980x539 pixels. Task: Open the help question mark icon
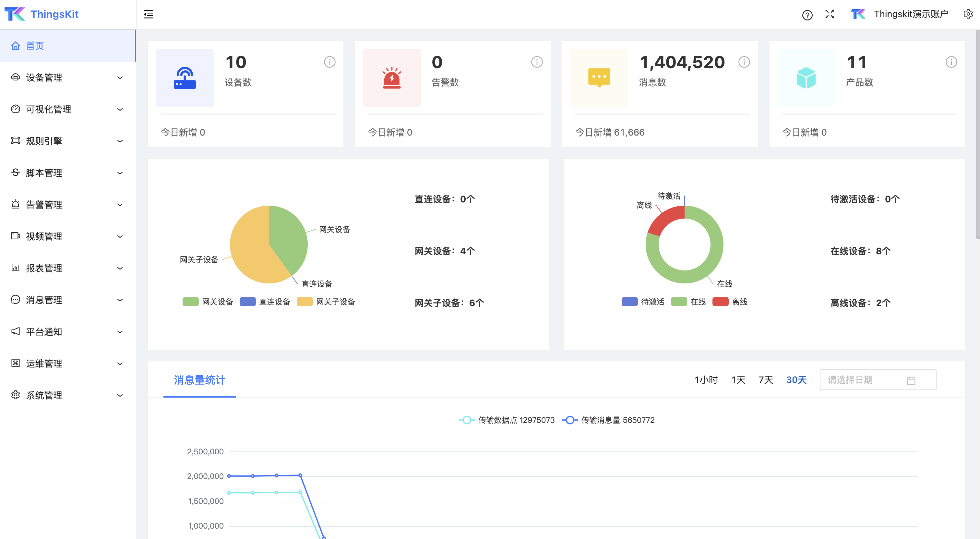(x=807, y=15)
